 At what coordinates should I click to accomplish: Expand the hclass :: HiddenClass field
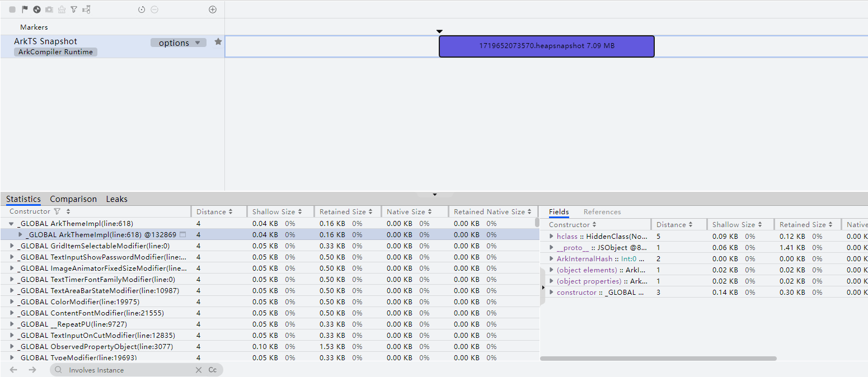pos(551,236)
